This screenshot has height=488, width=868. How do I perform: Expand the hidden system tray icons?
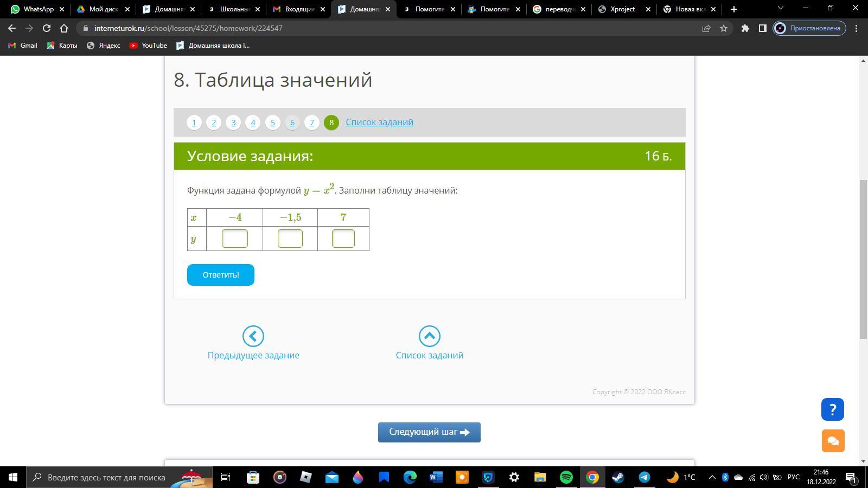tap(712, 477)
